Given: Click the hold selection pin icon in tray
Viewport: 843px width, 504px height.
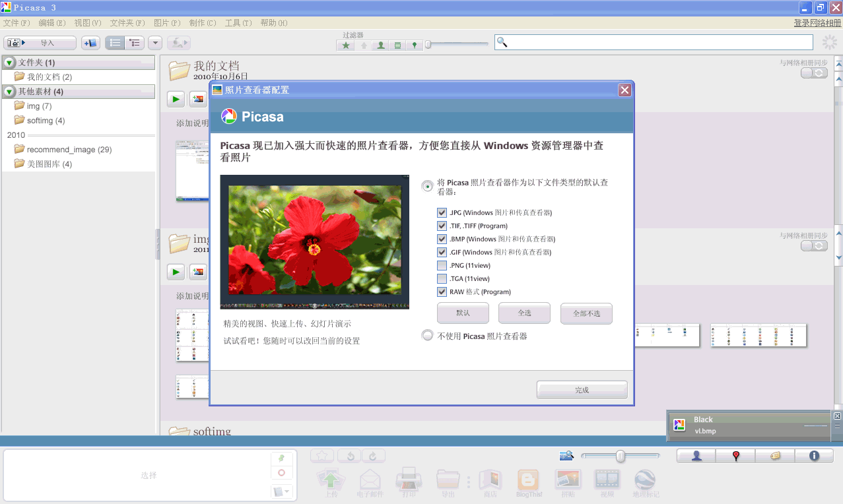Looking at the screenshot, I should click(281, 458).
